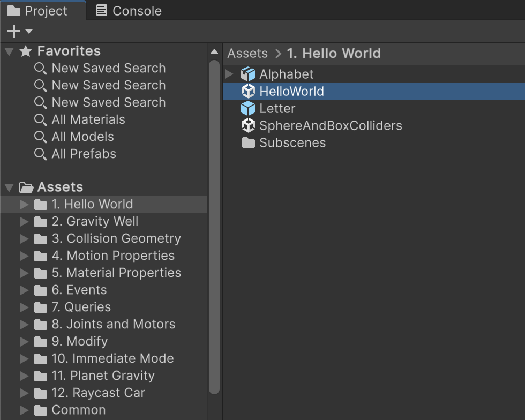Select the 8. Joints and Motors folder
This screenshot has width=525, height=420.
pyautogui.click(x=113, y=324)
